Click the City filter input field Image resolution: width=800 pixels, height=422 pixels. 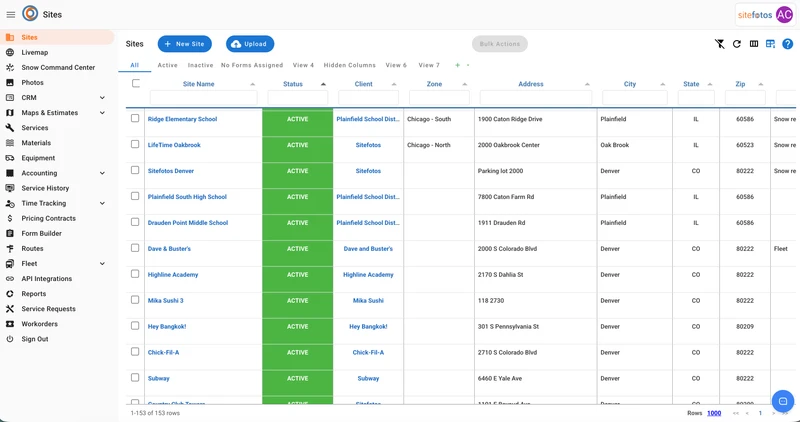pyautogui.click(x=635, y=97)
